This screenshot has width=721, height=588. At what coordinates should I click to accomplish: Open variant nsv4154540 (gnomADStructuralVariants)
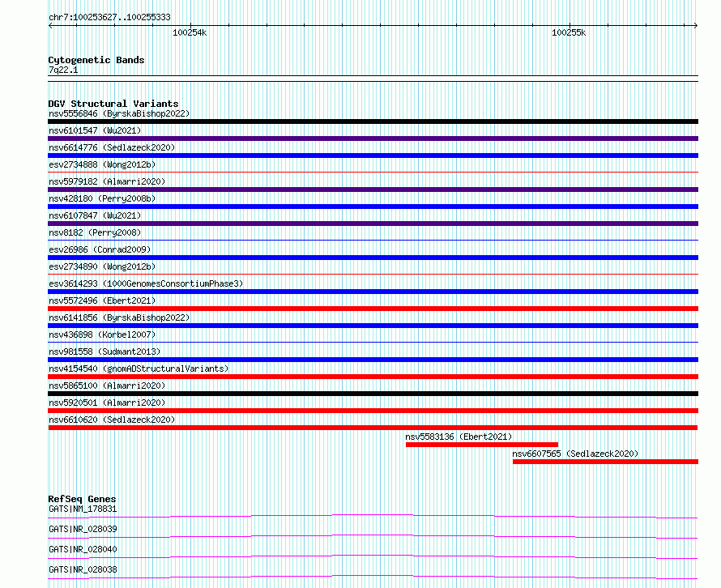tap(139, 369)
